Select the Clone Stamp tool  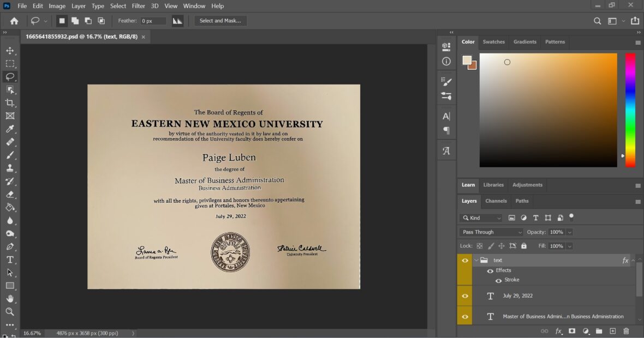tap(10, 168)
